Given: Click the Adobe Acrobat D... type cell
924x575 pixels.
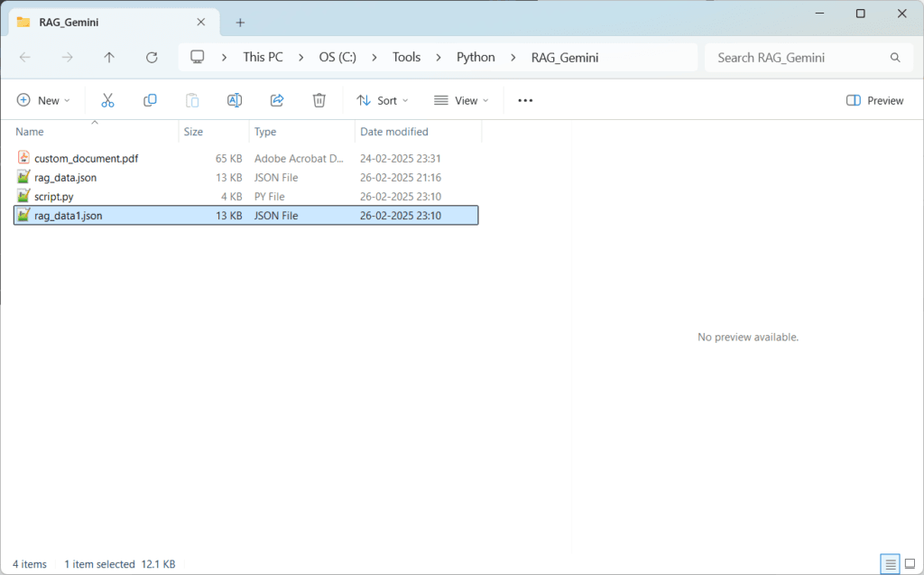Looking at the screenshot, I should (299, 158).
